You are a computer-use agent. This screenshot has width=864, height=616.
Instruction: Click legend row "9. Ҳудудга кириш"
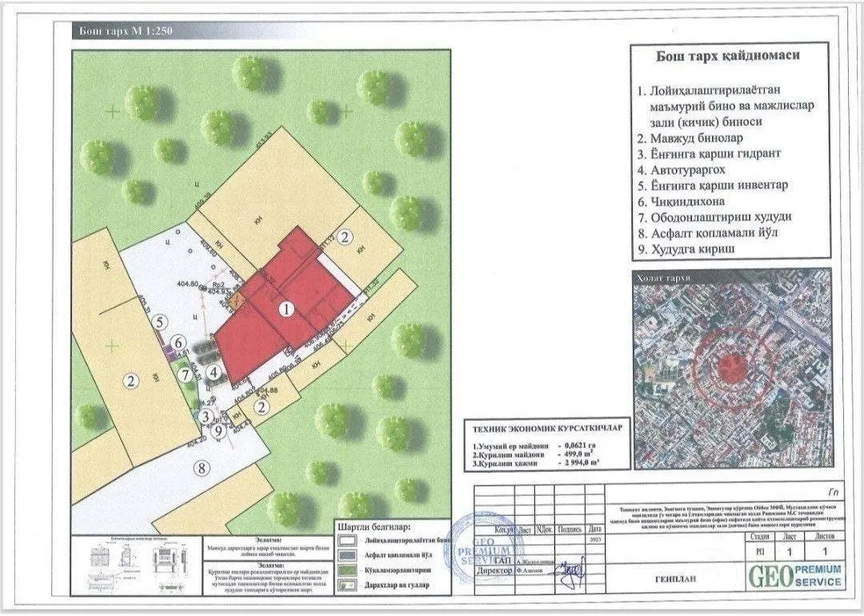(x=686, y=249)
